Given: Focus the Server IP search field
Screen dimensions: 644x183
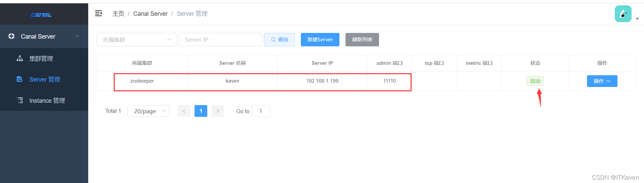Looking at the screenshot, I should (220, 40).
